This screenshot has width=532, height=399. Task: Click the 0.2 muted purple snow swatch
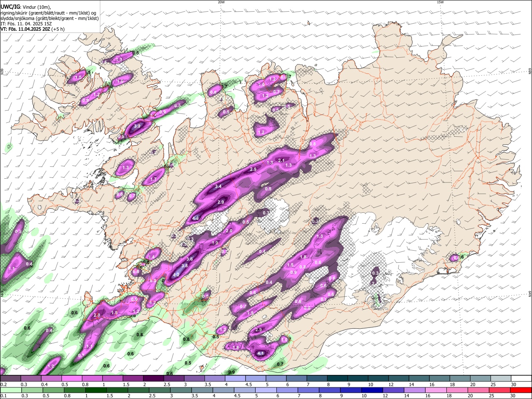click(10, 378)
